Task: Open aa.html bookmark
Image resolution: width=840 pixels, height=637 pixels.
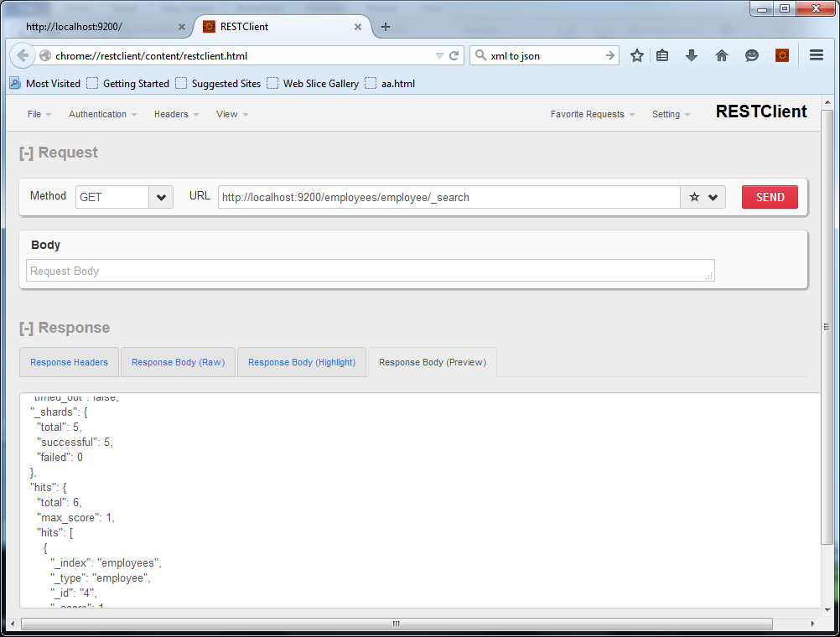Action: coord(390,84)
